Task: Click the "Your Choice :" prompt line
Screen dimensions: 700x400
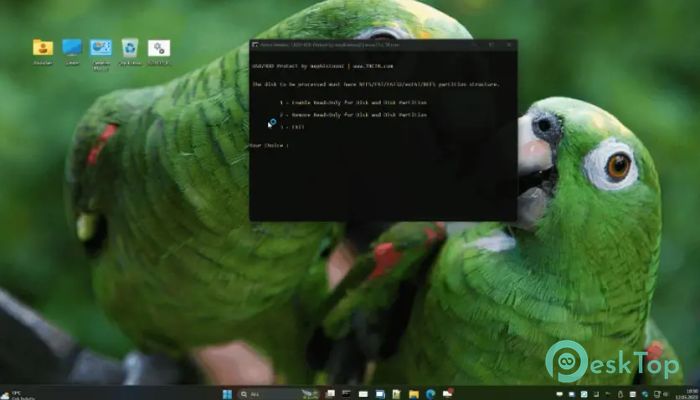Action: [268, 146]
